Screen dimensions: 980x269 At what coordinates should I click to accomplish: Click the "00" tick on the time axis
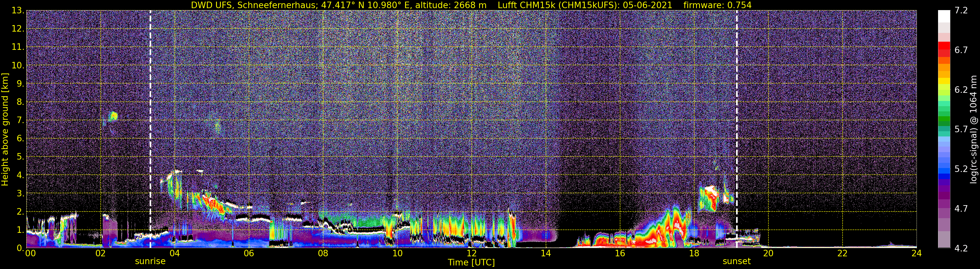tap(31, 254)
